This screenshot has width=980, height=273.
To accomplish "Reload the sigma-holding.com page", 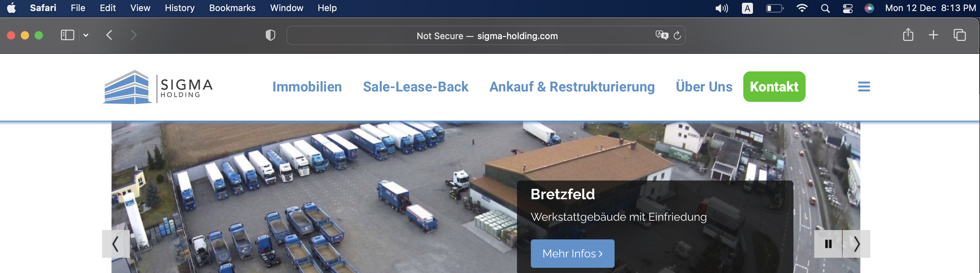I will tap(677, 35).
